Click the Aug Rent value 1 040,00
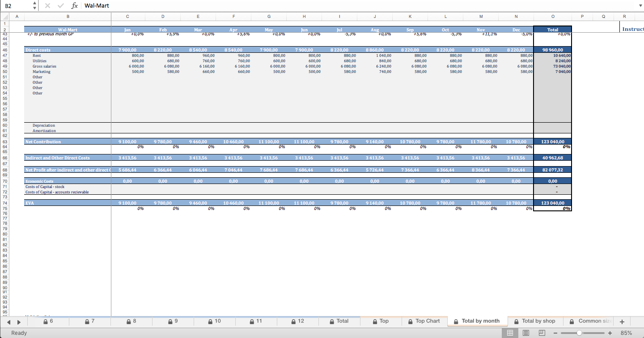 click(375, 56)
